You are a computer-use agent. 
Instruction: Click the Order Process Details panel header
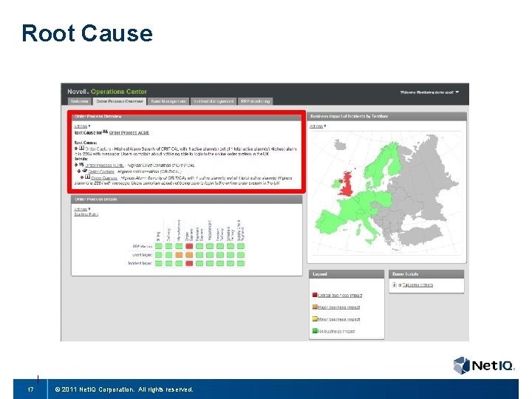187,199
